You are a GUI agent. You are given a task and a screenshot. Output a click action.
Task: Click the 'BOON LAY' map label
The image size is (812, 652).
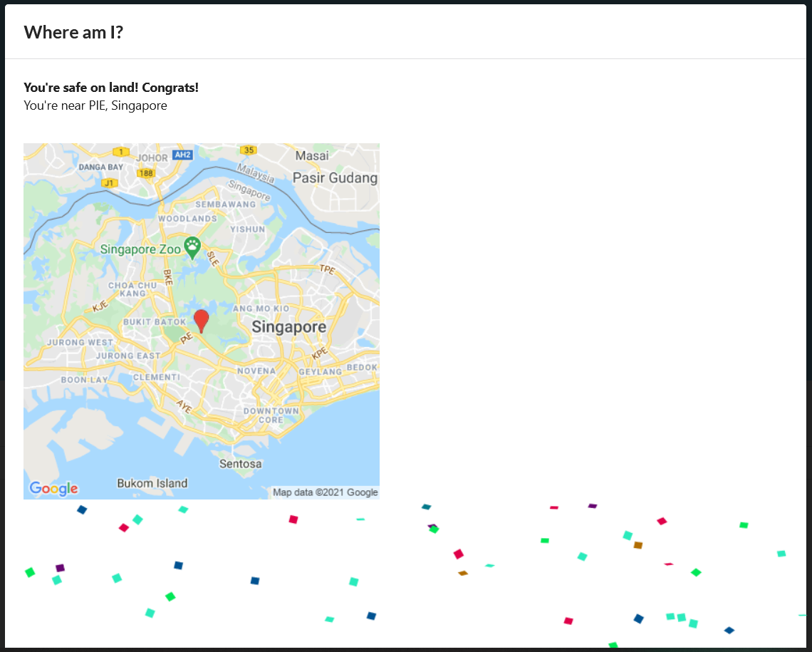click(85, 380)
